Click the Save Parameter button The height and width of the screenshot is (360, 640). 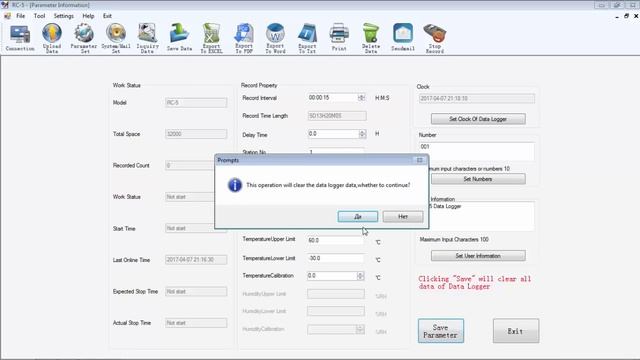point(441,331)
